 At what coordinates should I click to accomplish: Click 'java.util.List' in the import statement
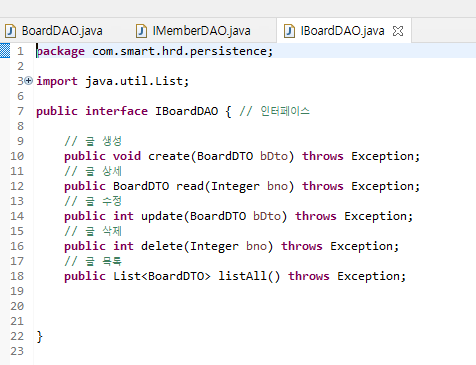coord(134,81)
